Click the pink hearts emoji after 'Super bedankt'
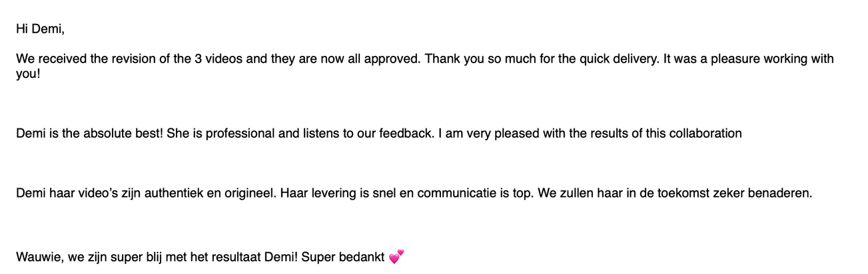868x274 pixels. 396,257
